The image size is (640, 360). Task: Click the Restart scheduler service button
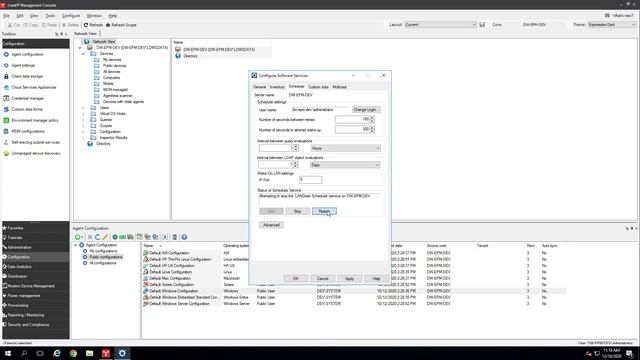[324, 211]
